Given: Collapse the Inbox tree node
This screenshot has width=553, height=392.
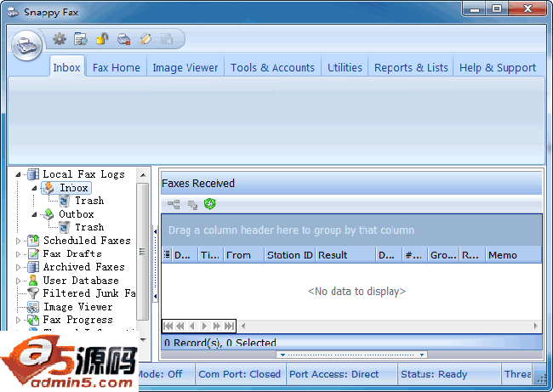Looking at the screenshot, I should coord(34,188).
